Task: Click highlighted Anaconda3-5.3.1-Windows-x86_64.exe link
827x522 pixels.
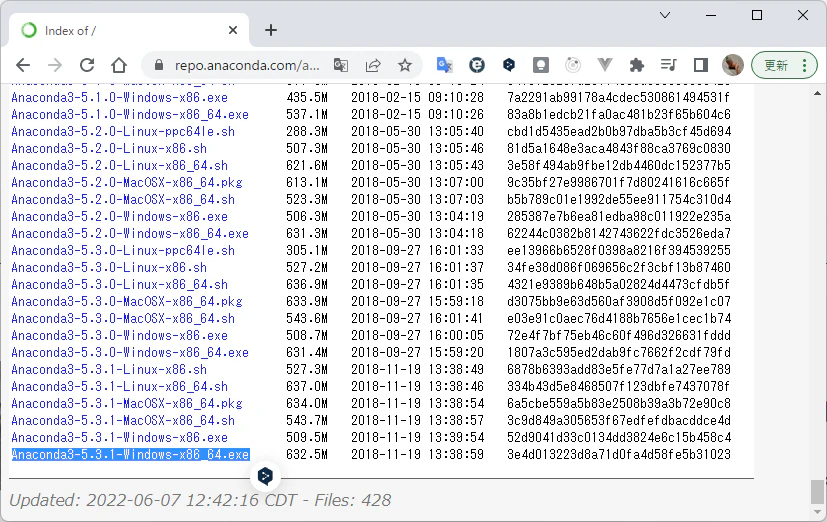Action: (130, 455)
